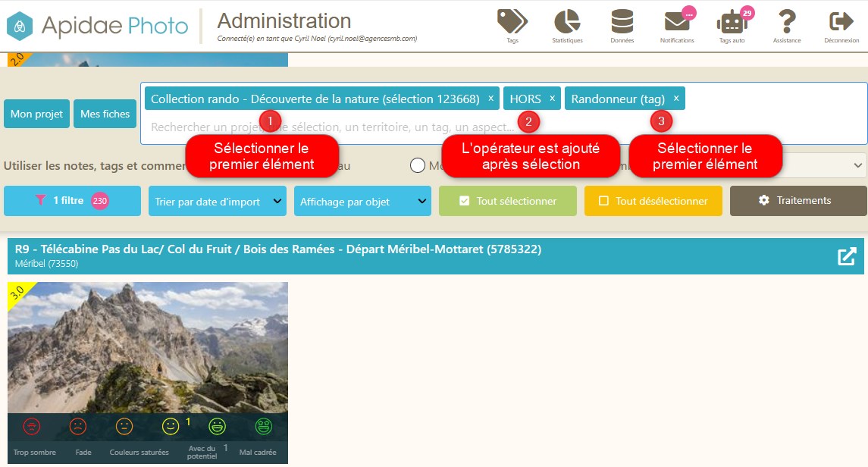
Task: Open the Assistance question mark icon
Action: pyautogui.click(x=787, y=21)
